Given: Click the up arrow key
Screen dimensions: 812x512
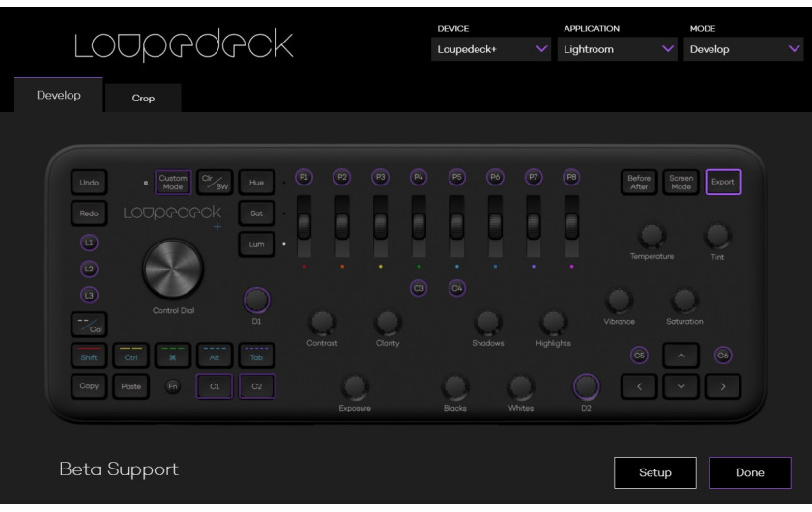Looking at the screenshot, I should tap(681, 356).
